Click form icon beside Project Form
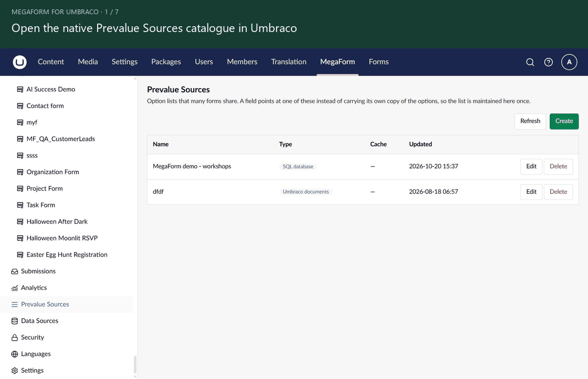The image size is (588, 379). 20,188
